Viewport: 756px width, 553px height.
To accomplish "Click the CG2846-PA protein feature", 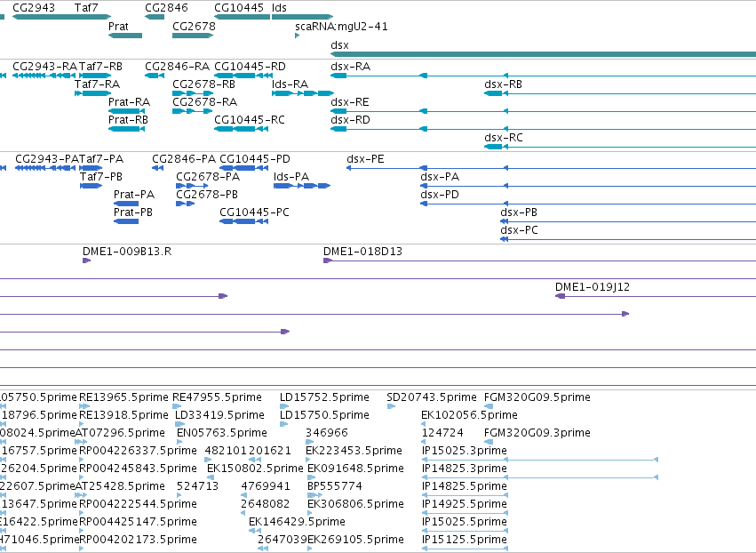I will (x=157, y=168).
